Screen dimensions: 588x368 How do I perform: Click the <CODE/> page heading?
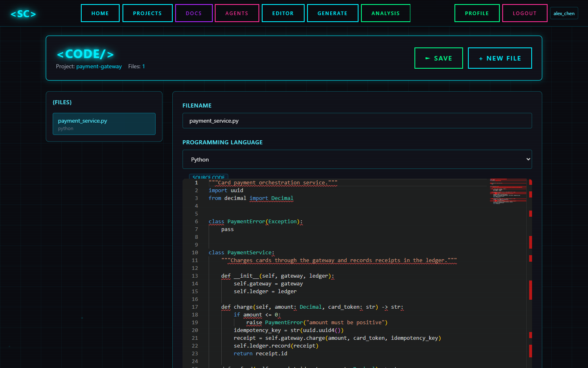(x=85, y=54)
